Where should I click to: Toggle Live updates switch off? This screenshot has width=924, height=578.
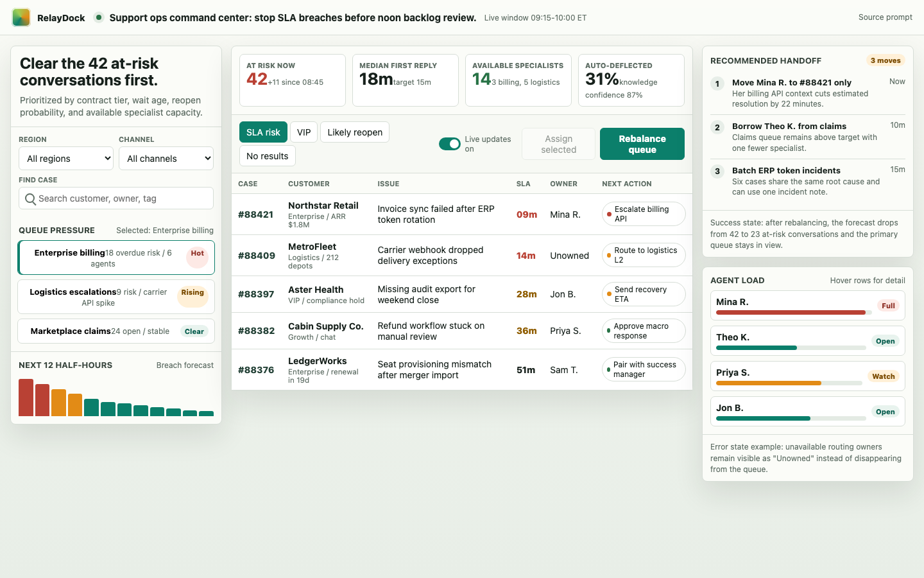[450, 144]
